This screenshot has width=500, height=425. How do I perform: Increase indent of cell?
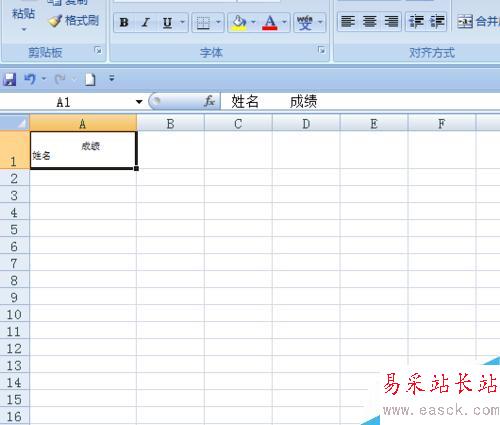(437, 22)
